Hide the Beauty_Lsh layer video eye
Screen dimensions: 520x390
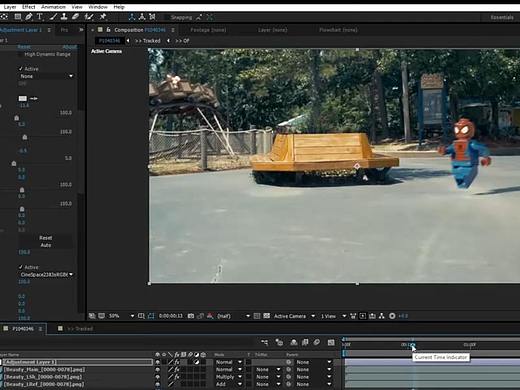pyautogui.click(x=158, y=377)
